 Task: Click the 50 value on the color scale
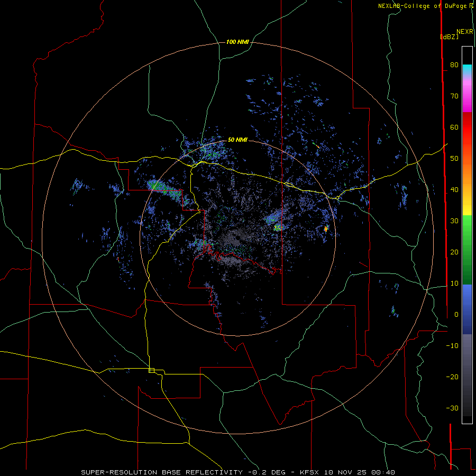click(x=454, y=159)
